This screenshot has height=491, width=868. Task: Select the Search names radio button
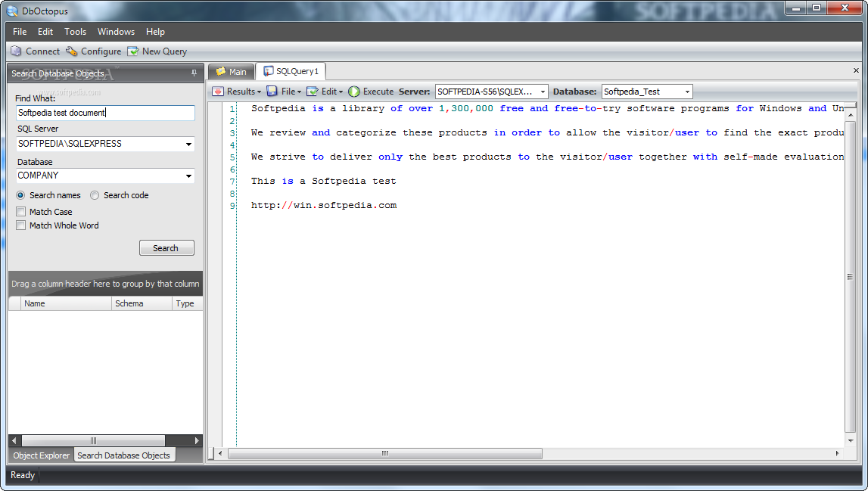(20, 195)
